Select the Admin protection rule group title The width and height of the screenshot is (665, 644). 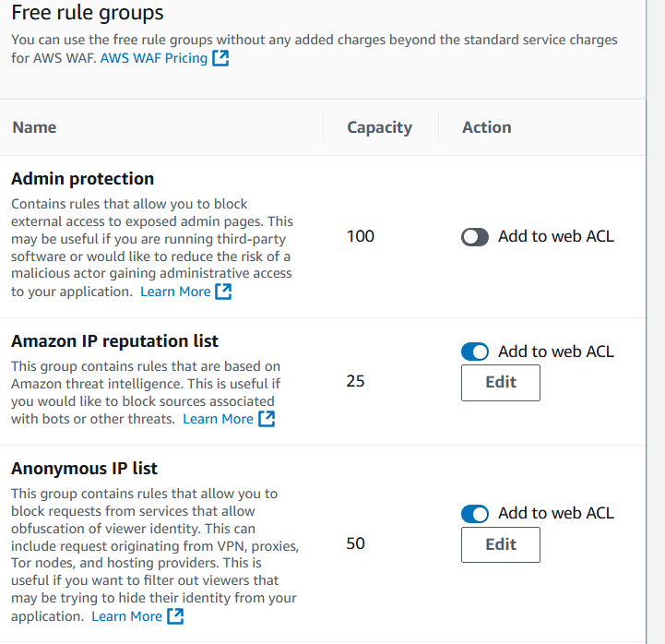tap(82, 179)
